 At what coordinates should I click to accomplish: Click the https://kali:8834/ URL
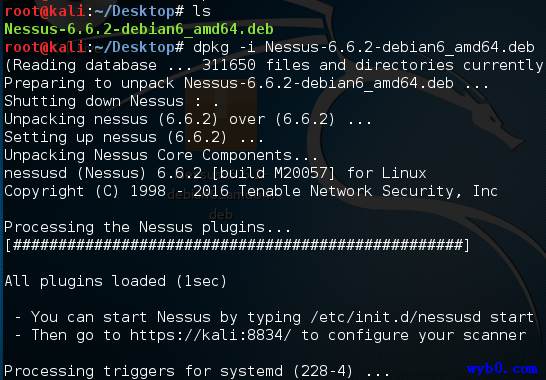(x=210, y=335)
